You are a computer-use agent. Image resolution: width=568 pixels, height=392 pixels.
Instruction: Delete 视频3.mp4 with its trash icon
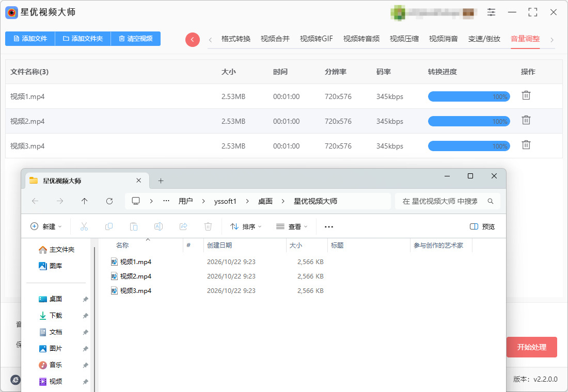point(526,145)
